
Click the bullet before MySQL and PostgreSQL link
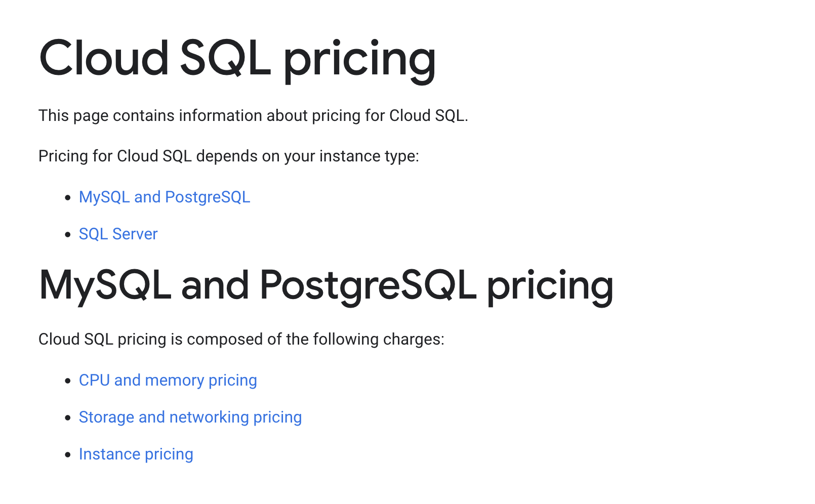pyautogui.click(x=68, y=197)
